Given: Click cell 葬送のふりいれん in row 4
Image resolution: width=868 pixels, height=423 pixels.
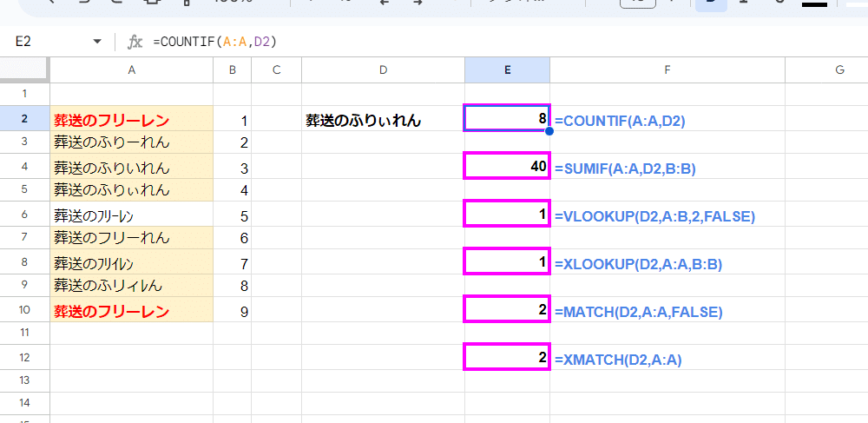Looking at the screenshot, I should (132, 166).
